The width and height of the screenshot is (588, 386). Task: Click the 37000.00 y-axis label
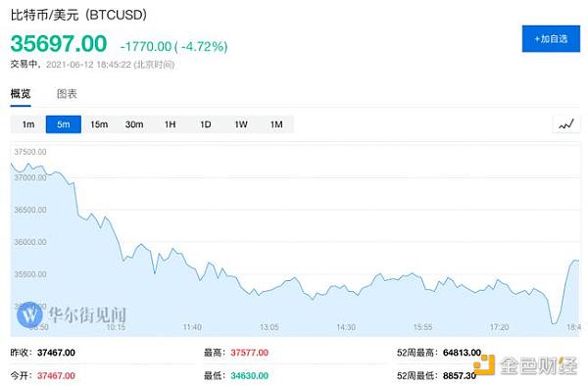30,177
